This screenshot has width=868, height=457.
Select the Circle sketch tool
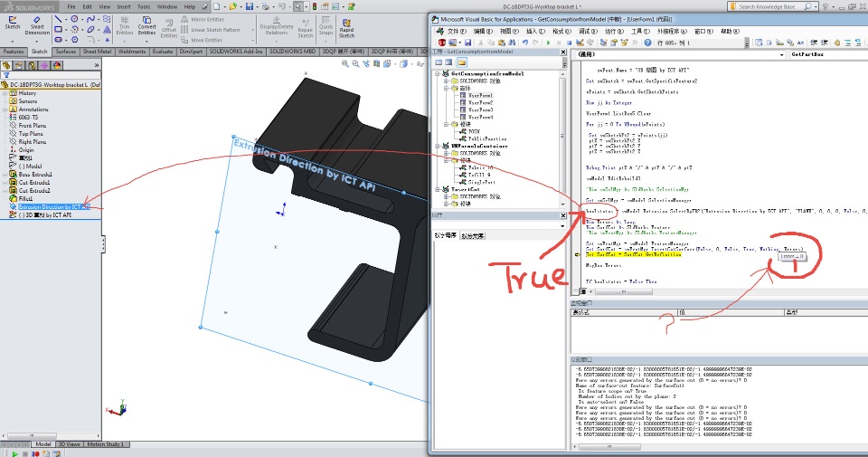pyautogui.click(x=75, y=19)
